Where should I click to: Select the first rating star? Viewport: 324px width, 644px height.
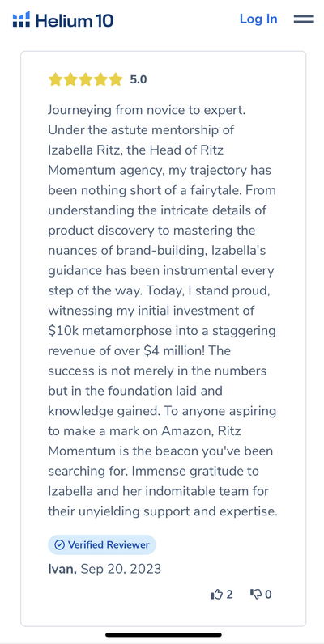(x=55, y=79)
